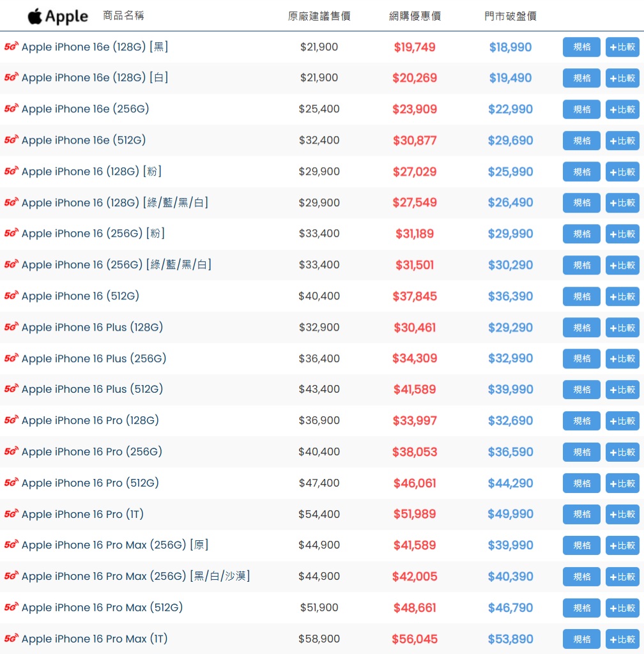The height and width of the screenshot is (654, 644).
Task: Click the 5G icon beside iPhone 16 Pro (256G)
Action: (11, 452)
